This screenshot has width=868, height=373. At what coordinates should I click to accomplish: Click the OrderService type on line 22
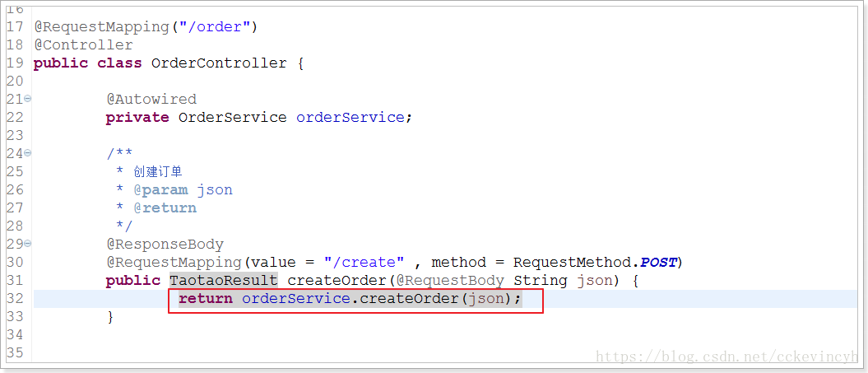coord(233,118)
